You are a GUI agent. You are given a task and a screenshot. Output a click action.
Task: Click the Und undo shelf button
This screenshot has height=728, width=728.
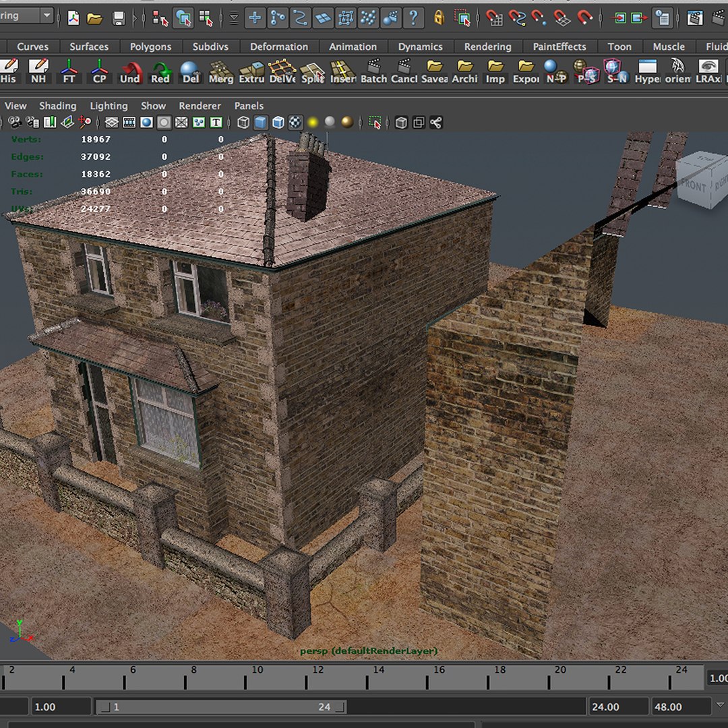(x=130, y=71)
